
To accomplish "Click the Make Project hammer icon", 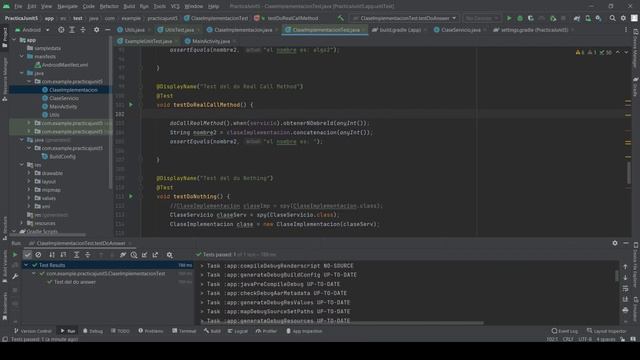I will tap(340, 18).
